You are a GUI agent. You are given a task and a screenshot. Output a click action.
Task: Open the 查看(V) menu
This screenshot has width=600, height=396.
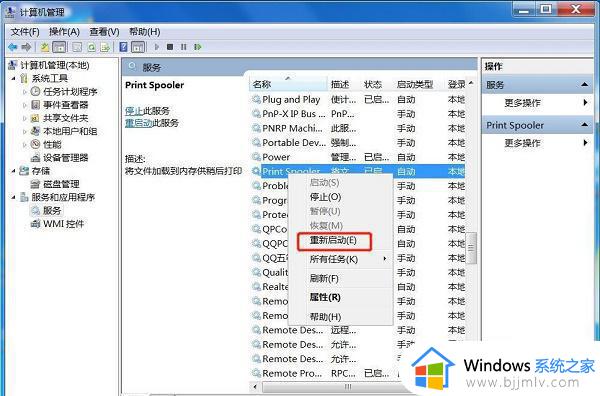(x=104, y=32)
